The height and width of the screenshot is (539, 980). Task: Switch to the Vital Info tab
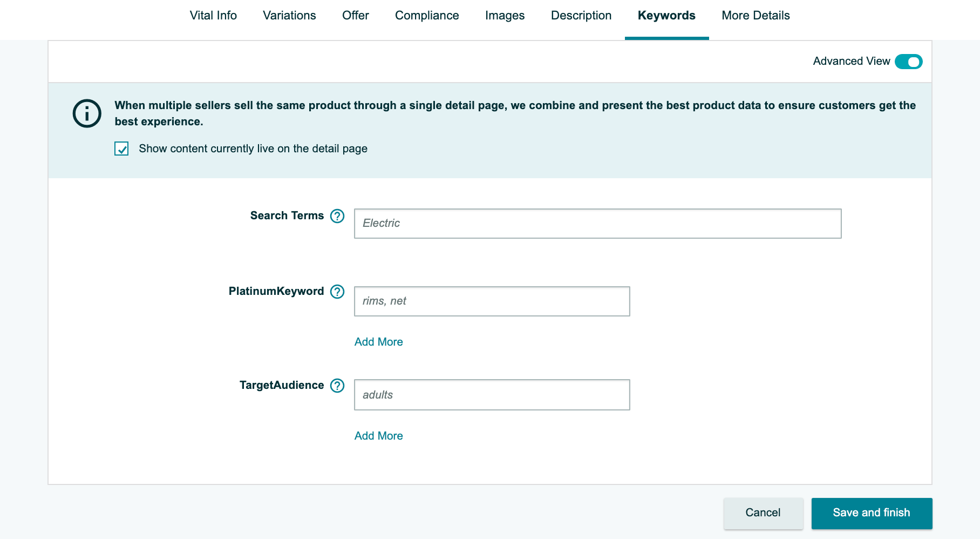tap(213, 16)
